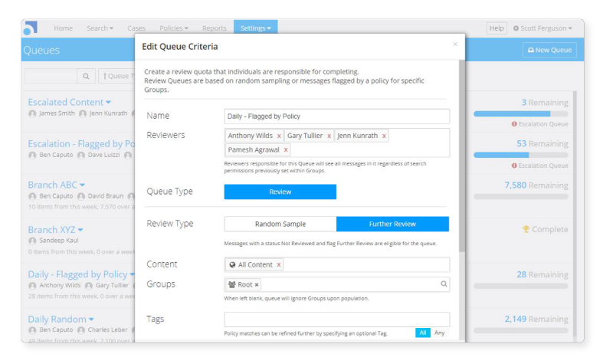Click the New Queue button
The width and height of the screenshot is (613, 364).
tap(549, 50)
